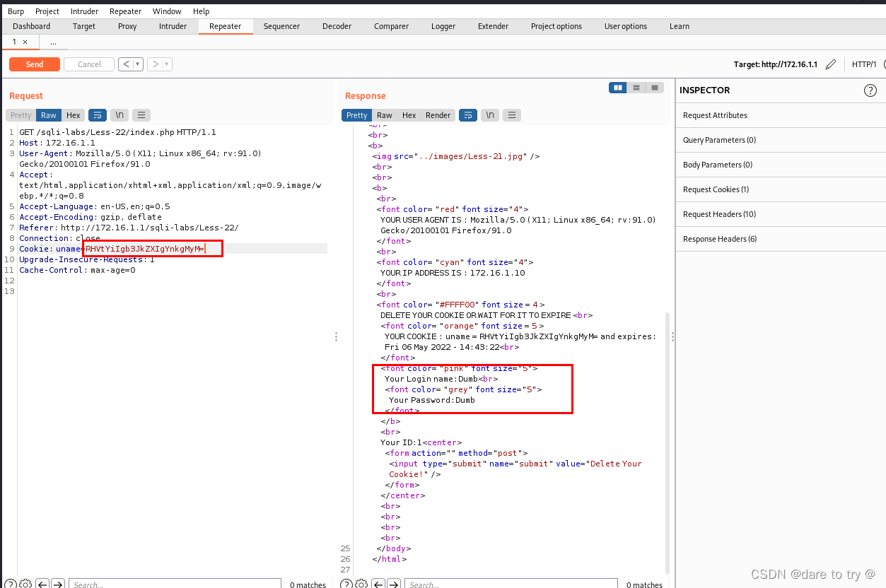Switch to the Proxy tab
The image size is (886, 588).
pos(127,26)
